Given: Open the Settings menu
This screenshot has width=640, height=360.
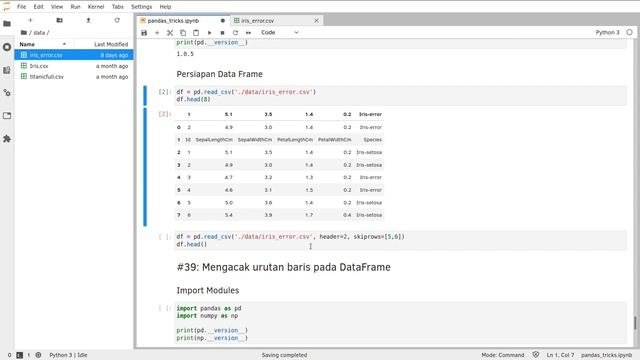Looking at the screenshot, I should tap(142, 7).
